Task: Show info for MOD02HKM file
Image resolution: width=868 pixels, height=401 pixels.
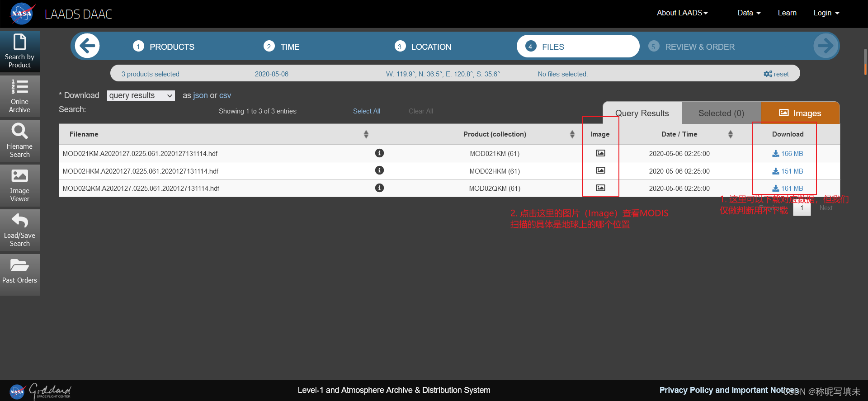Action: pos(379,170)
